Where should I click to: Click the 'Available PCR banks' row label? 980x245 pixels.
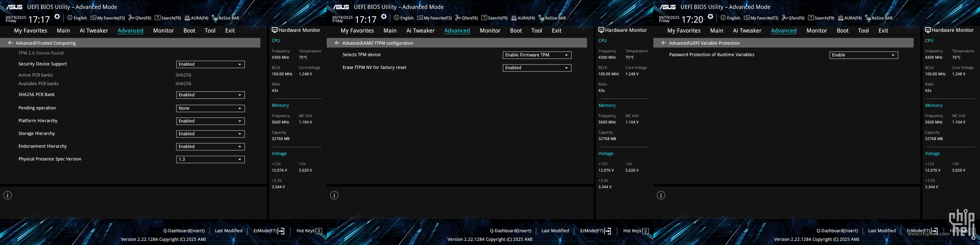(x=38, y=84)
